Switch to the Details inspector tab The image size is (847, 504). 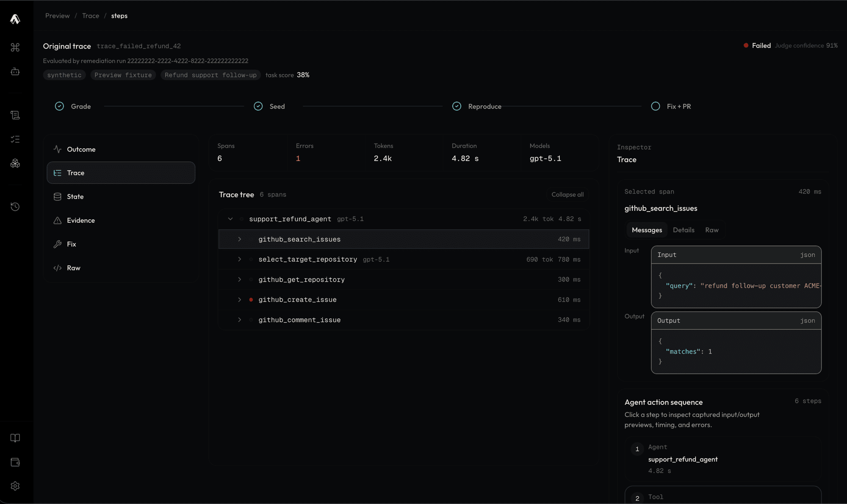pos(684,230)
